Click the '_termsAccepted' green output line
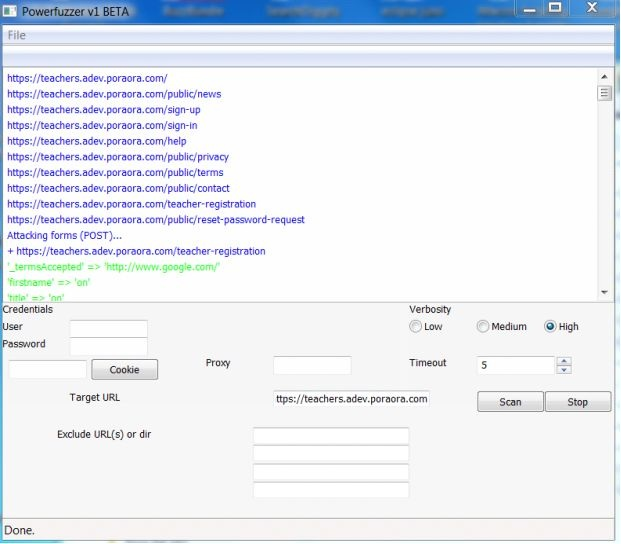The height and width of the screenshot is (544, 621). [113, 267]
